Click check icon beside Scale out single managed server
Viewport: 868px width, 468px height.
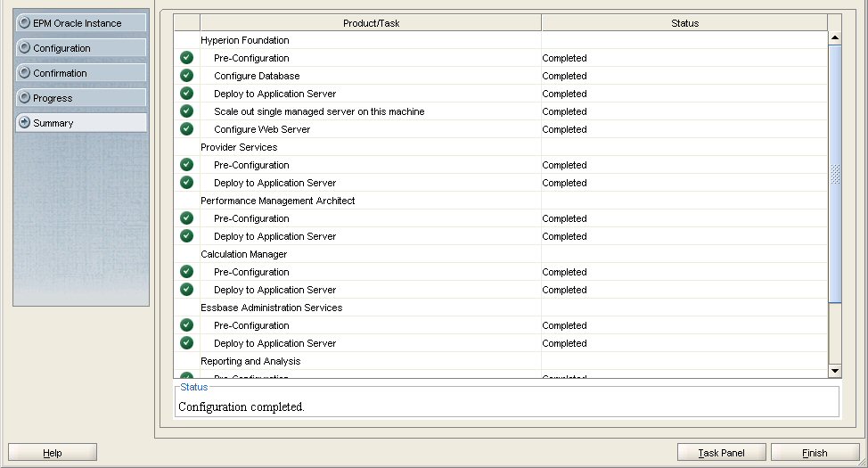186,111
